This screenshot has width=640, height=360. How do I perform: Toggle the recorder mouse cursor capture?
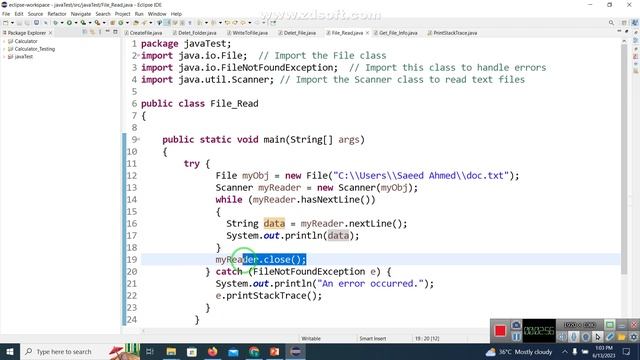(598, 337)
